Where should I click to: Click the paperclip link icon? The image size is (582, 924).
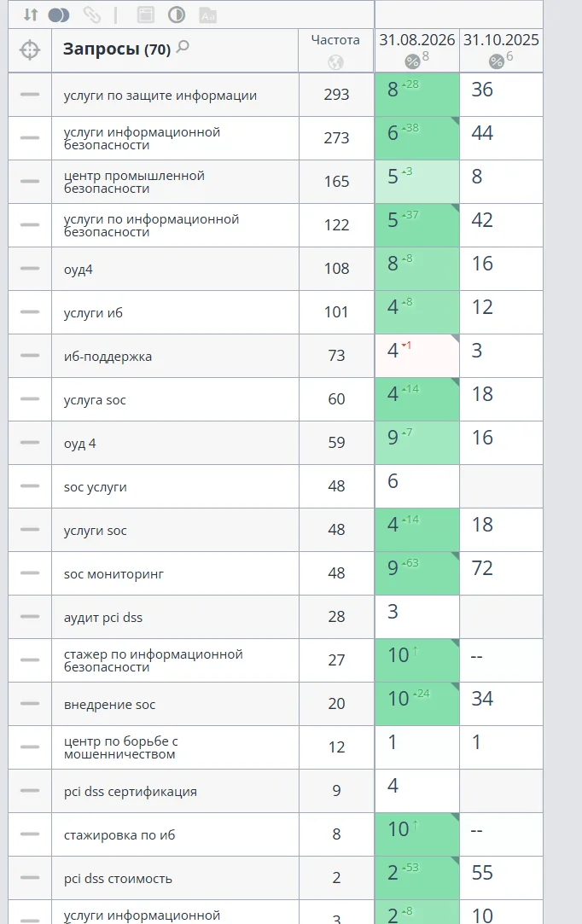point(91,15)
